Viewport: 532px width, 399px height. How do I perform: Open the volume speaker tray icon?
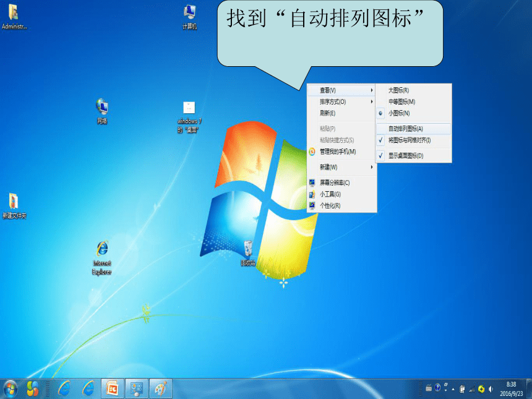coord(491,389)
